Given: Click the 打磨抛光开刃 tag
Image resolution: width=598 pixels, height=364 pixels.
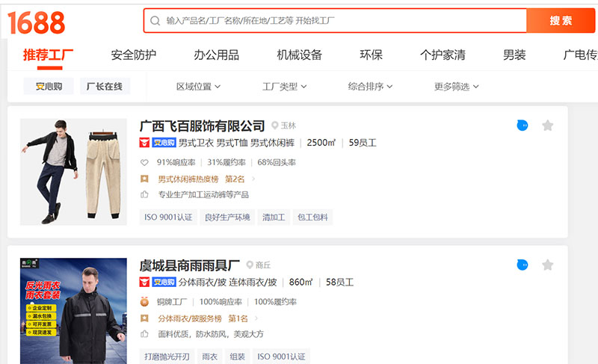Looking at the screenshot, I should pos(167,357).
